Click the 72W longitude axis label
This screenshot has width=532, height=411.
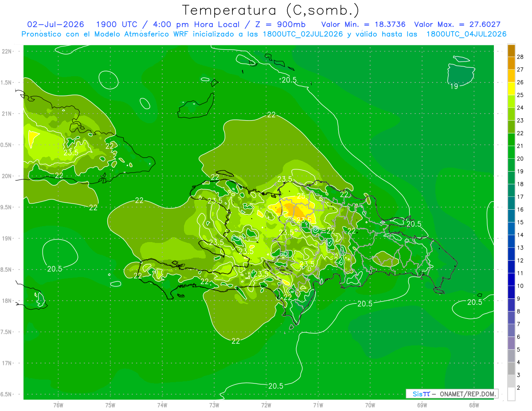click(266, 405)
